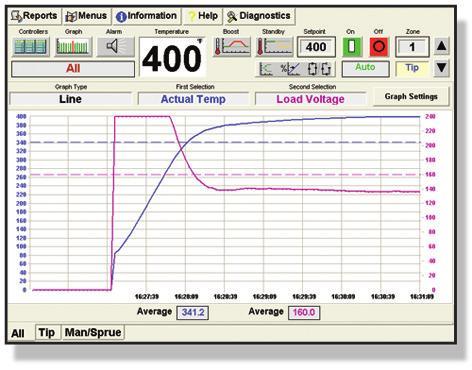
Task: Open the Reports menu
Action: 35,16
